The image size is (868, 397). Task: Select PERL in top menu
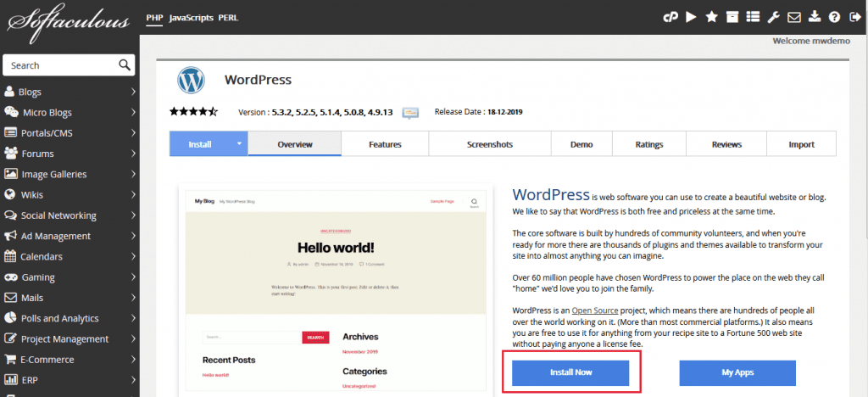click(229, 18)
